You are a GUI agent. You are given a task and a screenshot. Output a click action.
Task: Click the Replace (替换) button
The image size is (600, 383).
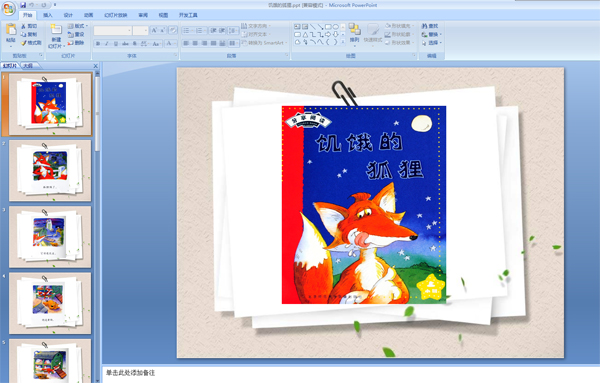coord(432,34)
